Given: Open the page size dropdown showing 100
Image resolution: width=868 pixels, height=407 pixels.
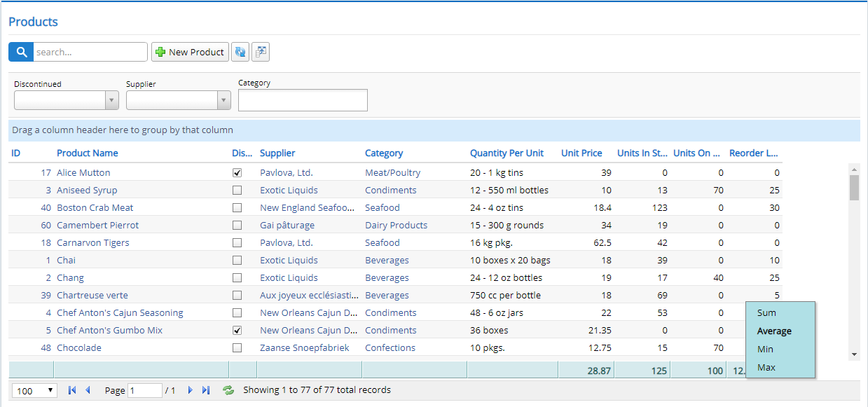Looking at the screenshot, I should tap(34, 389).
